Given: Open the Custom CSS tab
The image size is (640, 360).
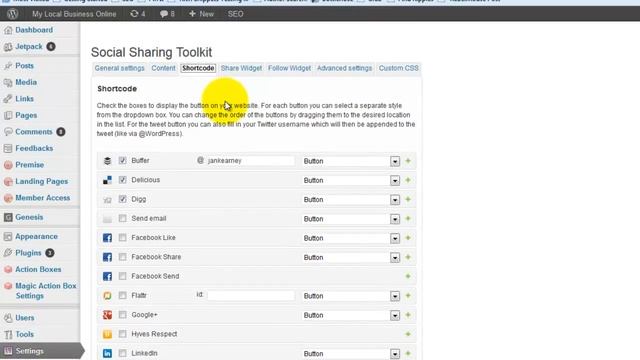Looking at the screenshot, I should pos(399,68).
